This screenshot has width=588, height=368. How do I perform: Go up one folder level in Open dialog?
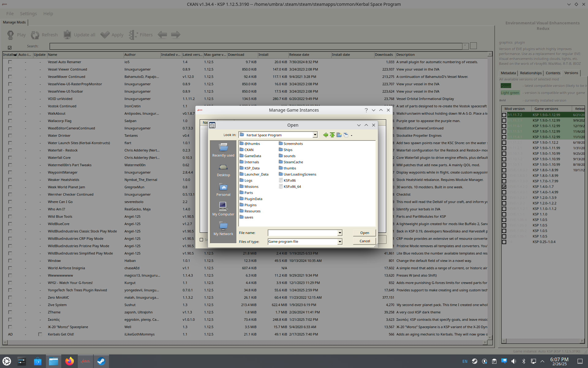coord(332,135)
